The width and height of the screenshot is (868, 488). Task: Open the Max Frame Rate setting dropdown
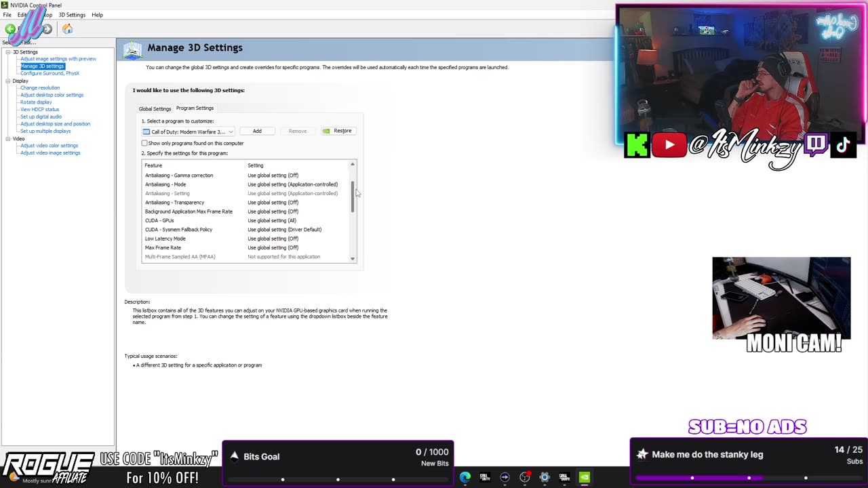point(273,247)
